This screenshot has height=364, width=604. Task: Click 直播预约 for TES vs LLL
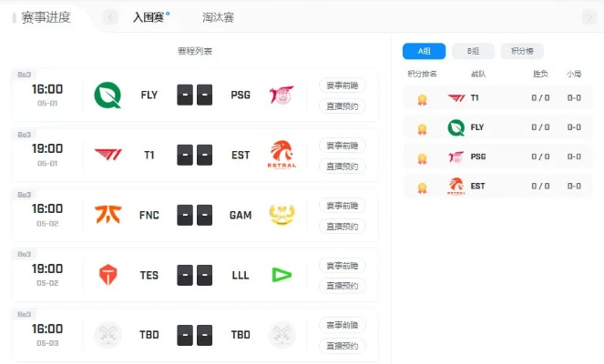click(x=343, y=286)
